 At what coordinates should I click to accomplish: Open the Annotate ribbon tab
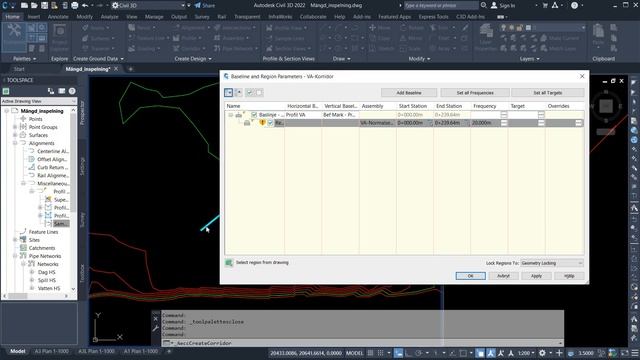[x=58, y=17]
